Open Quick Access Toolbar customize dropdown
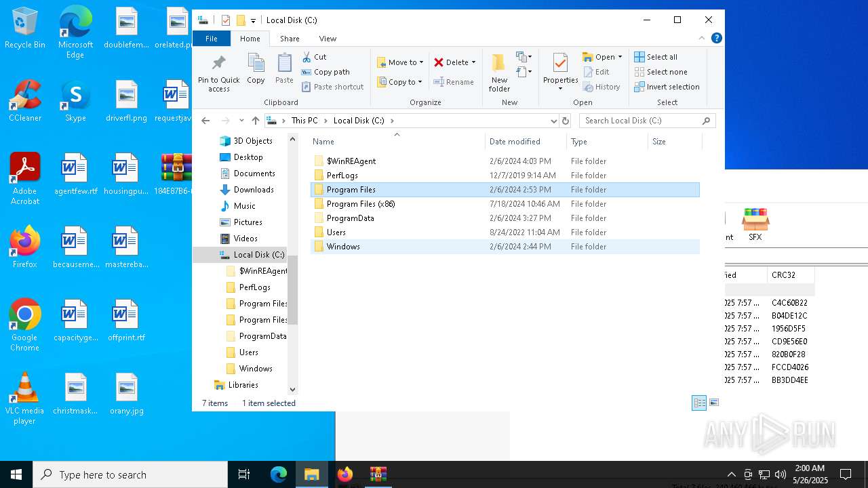This screenshot has height=488, width=868. click(253, 20)
